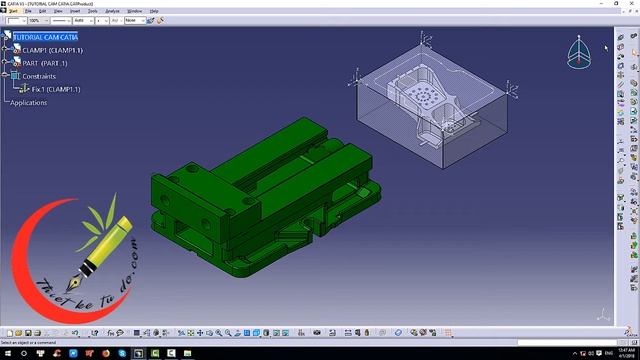Click the power input command field
This screenshot has height=360, width=640.
(567, 343)
